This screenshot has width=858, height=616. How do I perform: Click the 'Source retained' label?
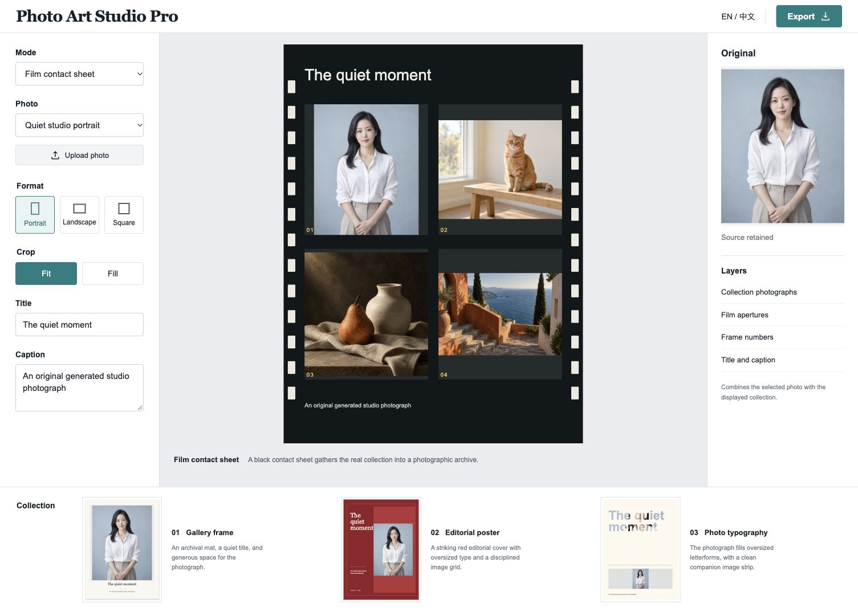coord(747,238)
